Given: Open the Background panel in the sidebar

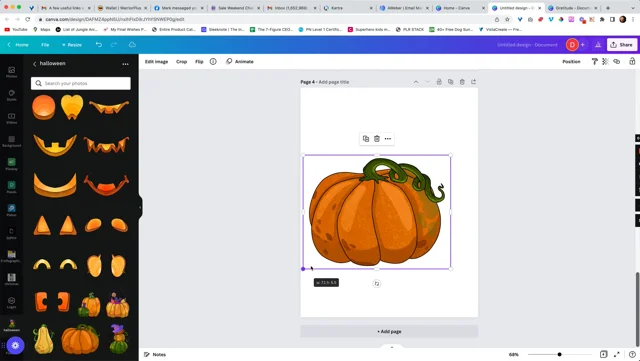Looking at the screenshot, I should pyautogui.click(x=11, y=141).
